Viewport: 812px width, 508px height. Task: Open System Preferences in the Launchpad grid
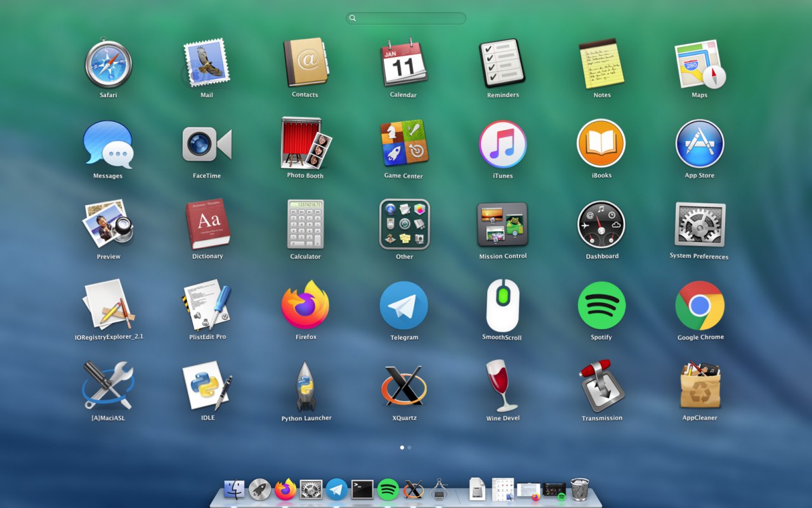pos(700,225)
